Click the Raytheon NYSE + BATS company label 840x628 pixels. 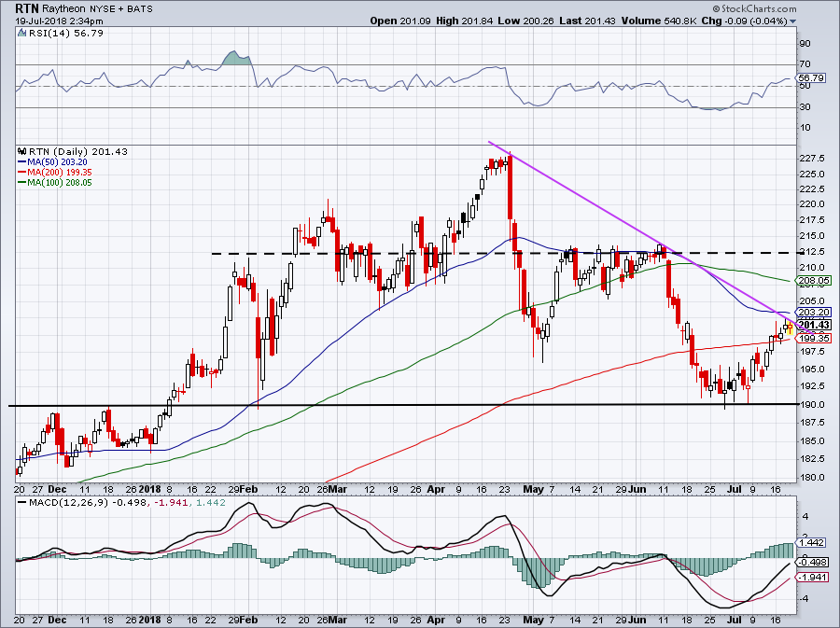[x=97, y=9]
